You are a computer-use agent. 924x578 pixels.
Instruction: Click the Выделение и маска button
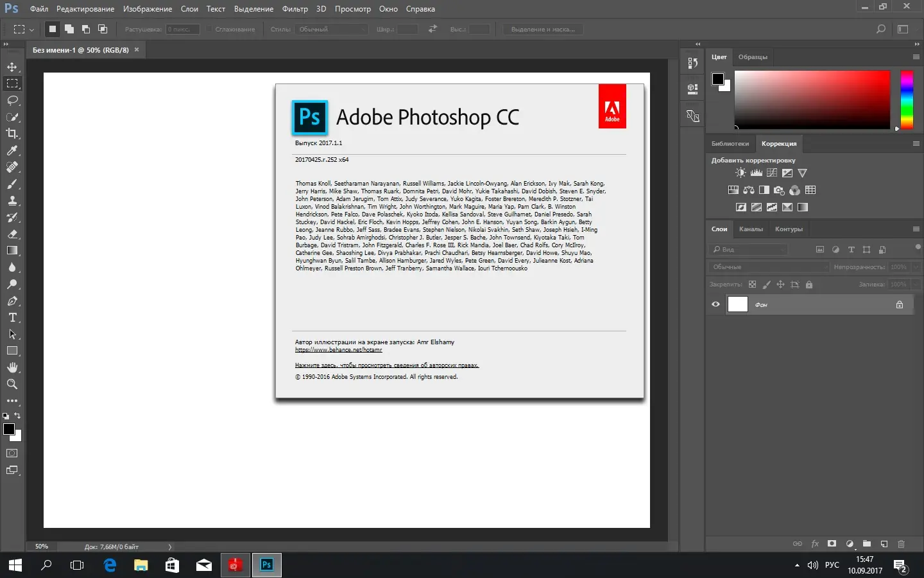(x=543, y=29)
